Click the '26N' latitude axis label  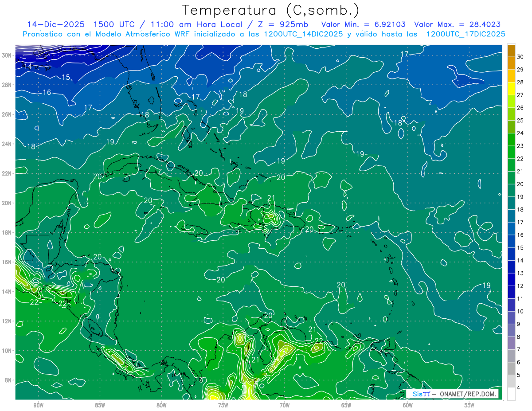click(x=7, y=114)
